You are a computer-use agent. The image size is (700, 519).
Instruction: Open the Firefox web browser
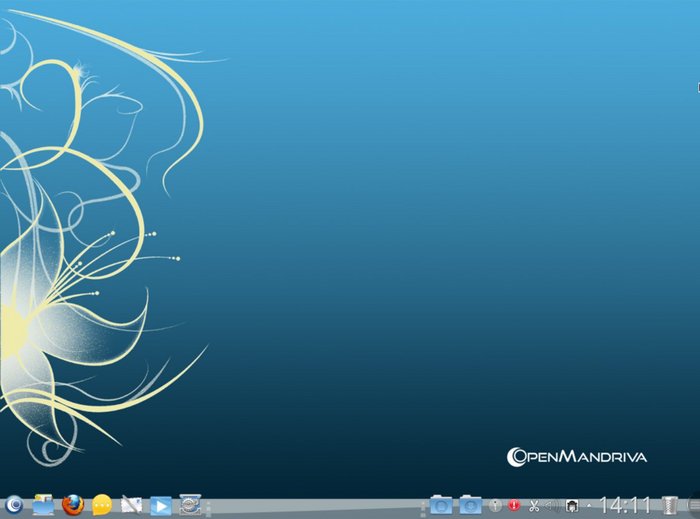click(72, 506)
